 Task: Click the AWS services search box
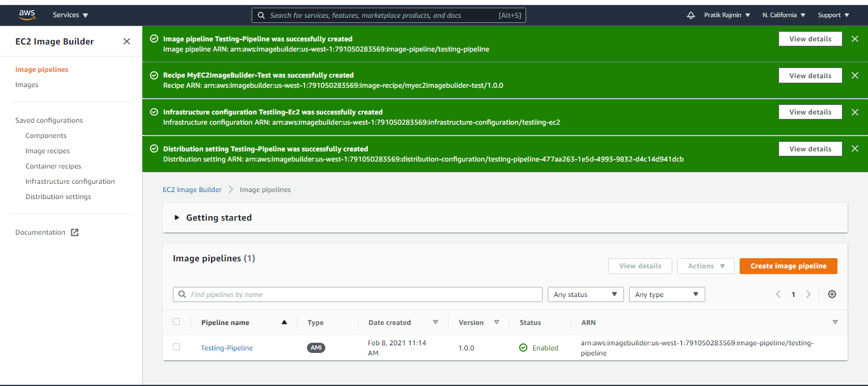point(389,15)
